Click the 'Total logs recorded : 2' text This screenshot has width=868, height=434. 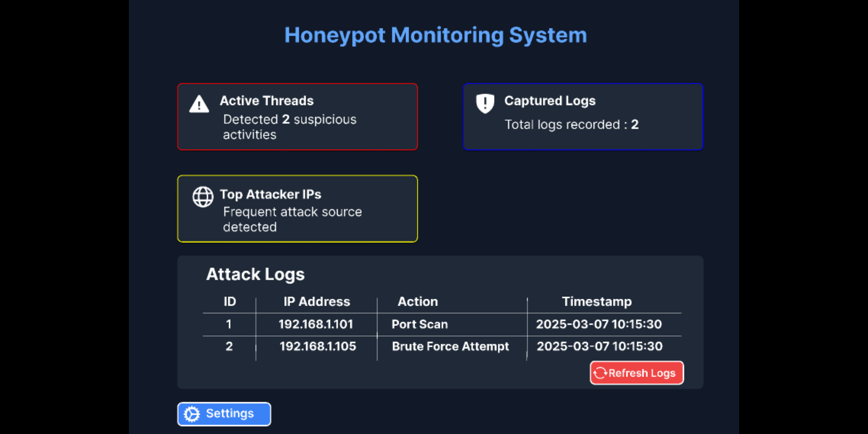pyautogui.click(x=571, y=124)
